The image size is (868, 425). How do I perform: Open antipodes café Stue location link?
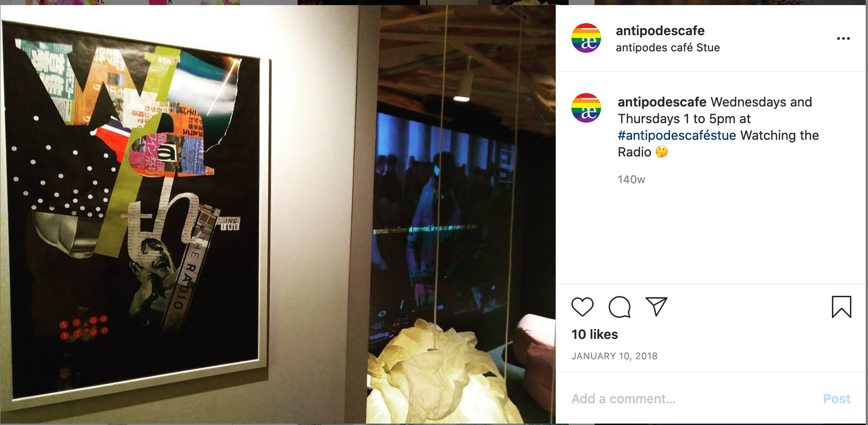coord(668,48)
